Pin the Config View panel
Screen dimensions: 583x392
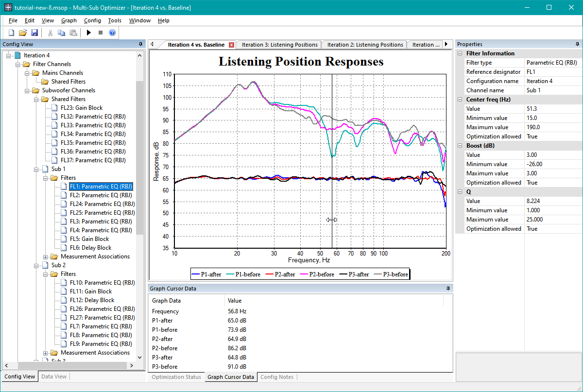140,44
